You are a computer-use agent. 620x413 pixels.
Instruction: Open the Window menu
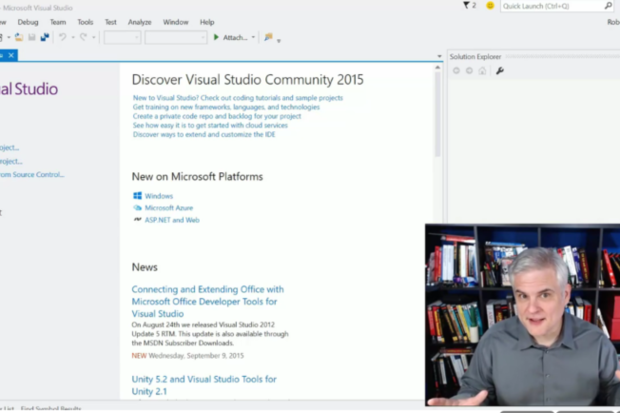click(176, 22)
